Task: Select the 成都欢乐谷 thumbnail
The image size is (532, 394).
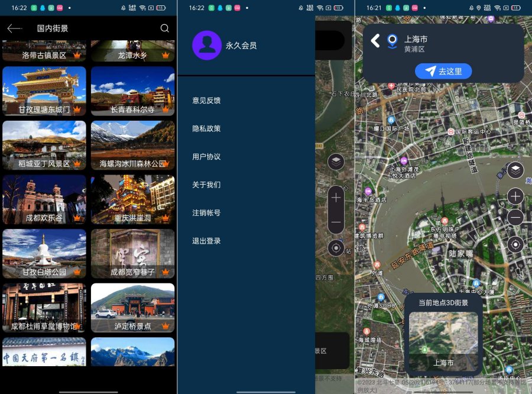Action: coord(44,199)
